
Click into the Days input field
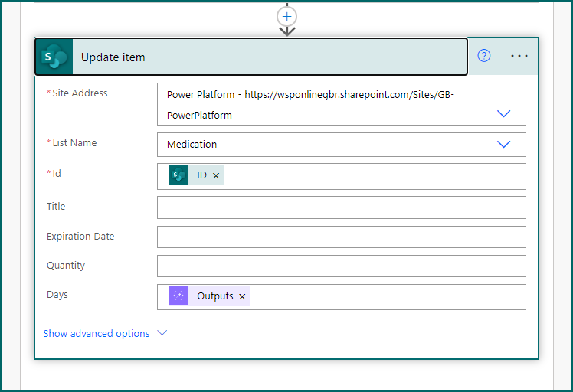click(x=342, y=297)
